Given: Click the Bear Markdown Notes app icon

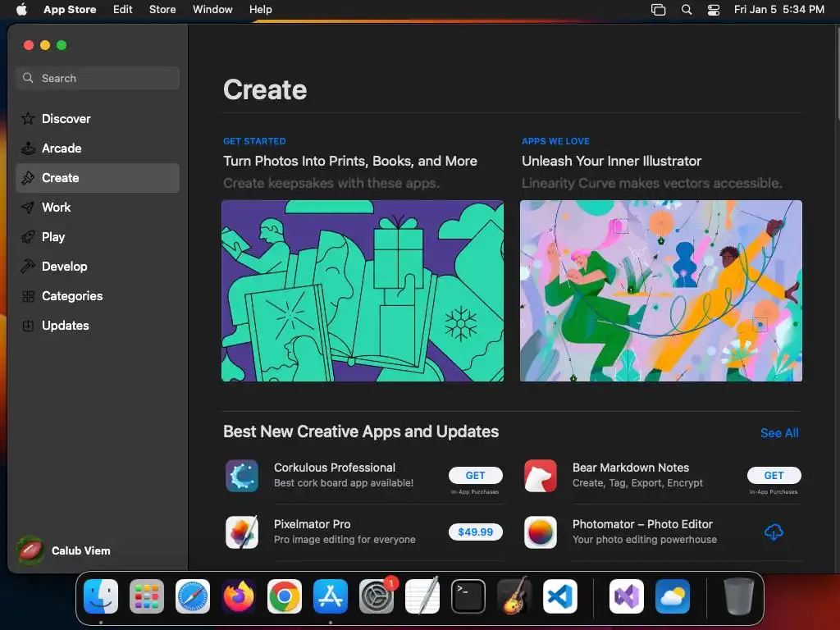Looking at the screenshot, I should click(x=540, y=476).
